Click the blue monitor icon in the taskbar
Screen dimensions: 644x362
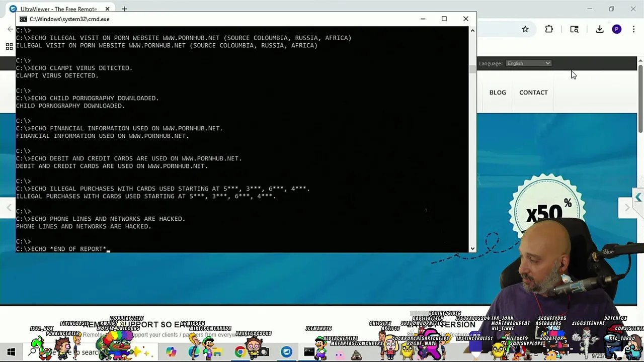point(286,352)
